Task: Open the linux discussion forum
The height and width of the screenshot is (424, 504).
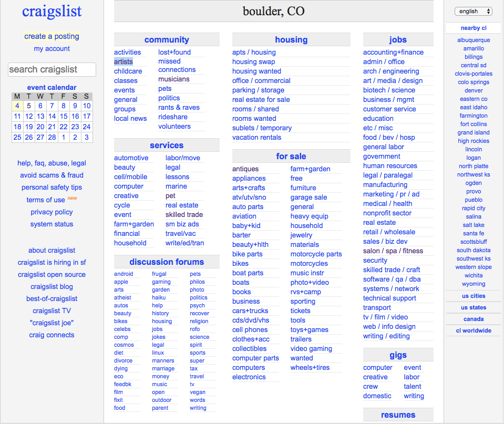Action: [x=158, y=353]
